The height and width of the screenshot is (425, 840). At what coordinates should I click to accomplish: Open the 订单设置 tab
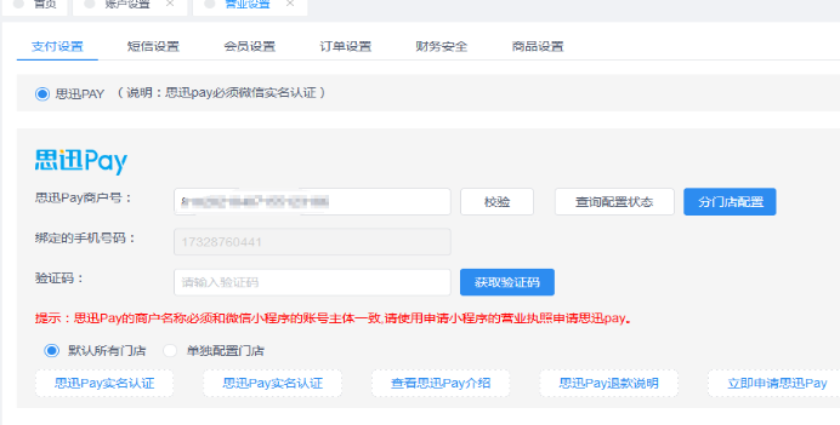(x=346, y=47)
